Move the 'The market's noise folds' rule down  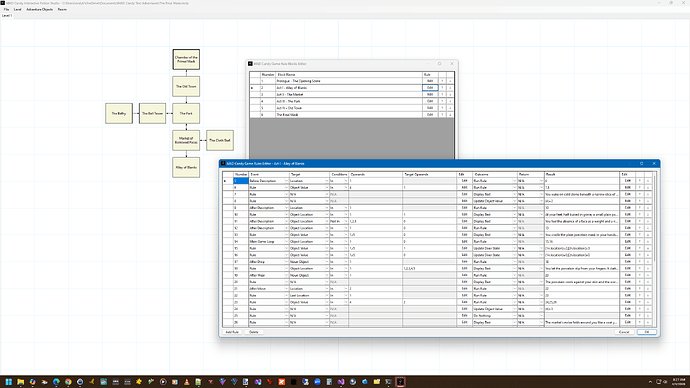coord(648,322)
